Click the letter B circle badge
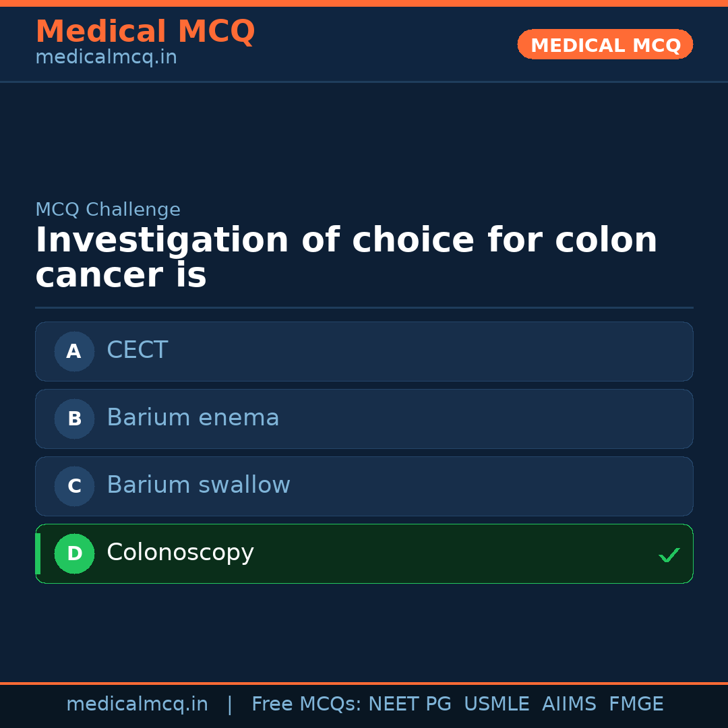This screenshot has width=728, height=728. (74, 419)
